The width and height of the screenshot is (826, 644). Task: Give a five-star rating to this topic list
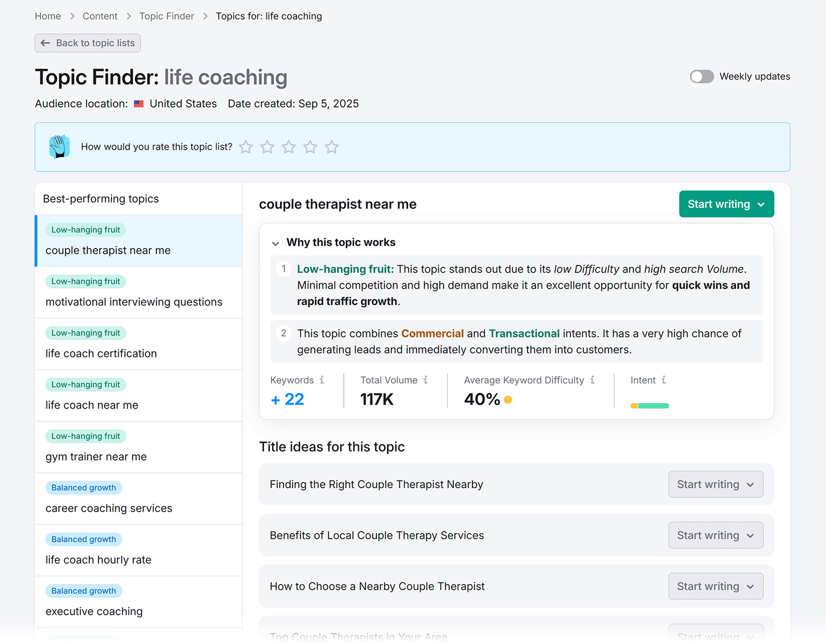[332, 147]
